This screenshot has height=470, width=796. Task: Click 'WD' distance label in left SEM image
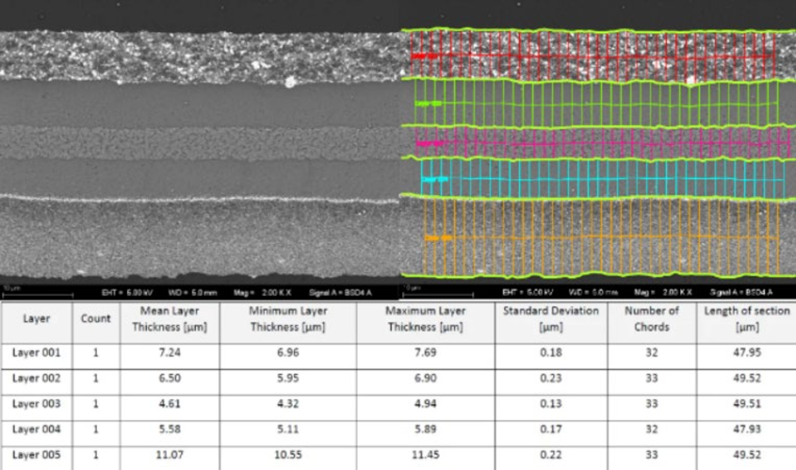[x=192, y=293]
